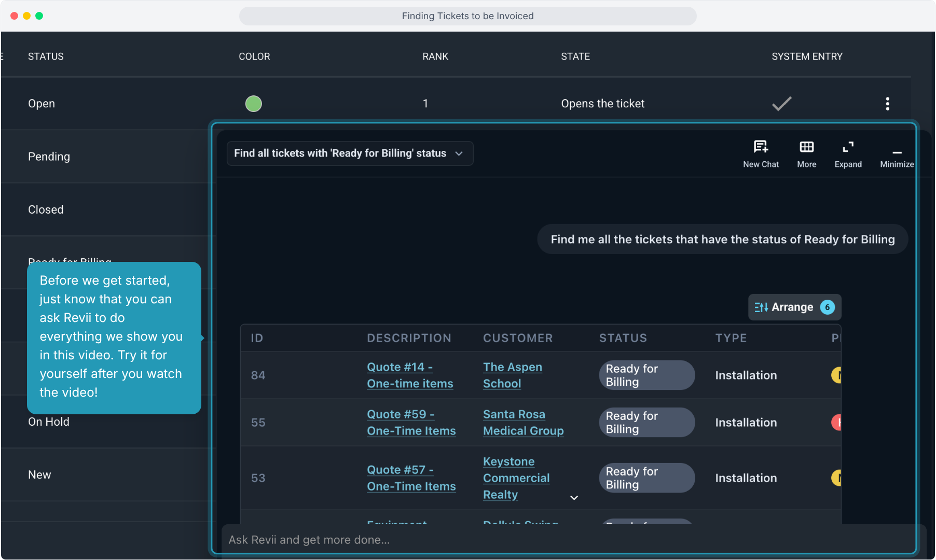This screenshot has height=560, width=936.
Task: Sort by the STATUS column header in tickets table
Action: click(x=623, y=338)
